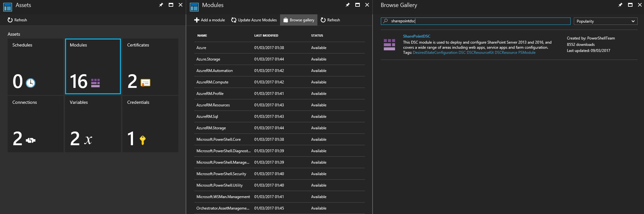Screen dimensions: 644x214
Task: Click the Credentials key icon
Action: click(x=143, y=140)
